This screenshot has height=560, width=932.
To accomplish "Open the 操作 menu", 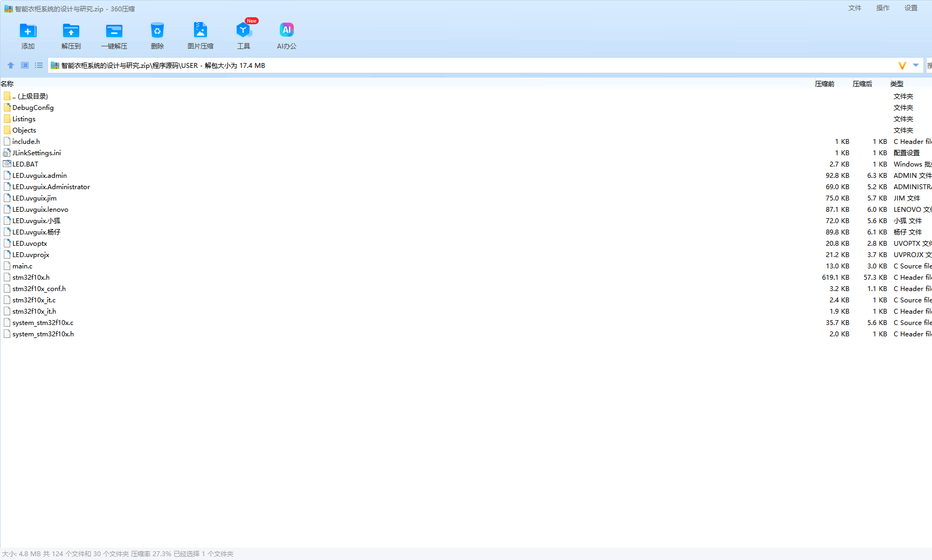I will pyautogui.click(x=882, y=8).
